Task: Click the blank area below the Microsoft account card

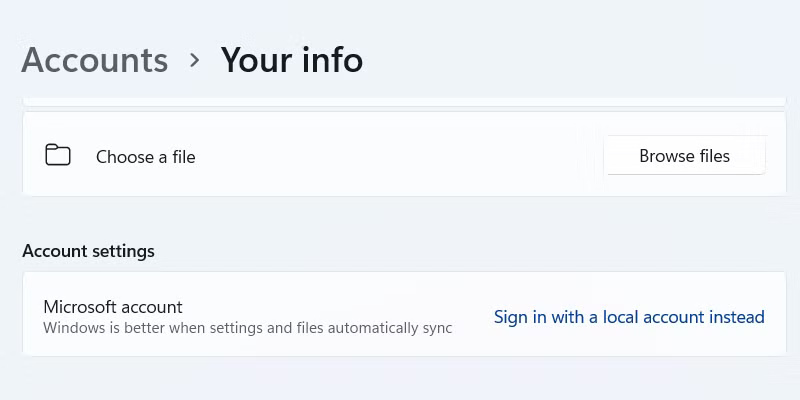Action: coord(400,380)
